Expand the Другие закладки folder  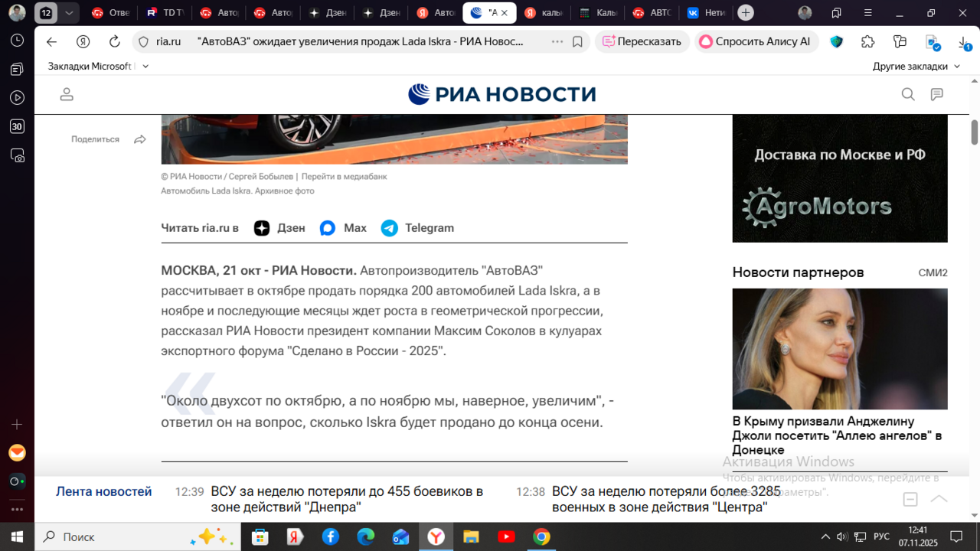click(x=916, y=67)
